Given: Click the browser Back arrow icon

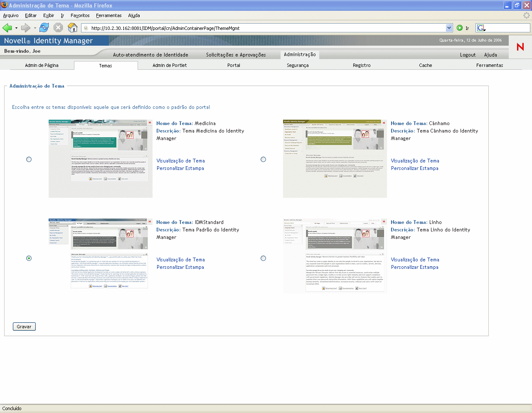Looking at the screenshot, I should click(x=7, y=28).
